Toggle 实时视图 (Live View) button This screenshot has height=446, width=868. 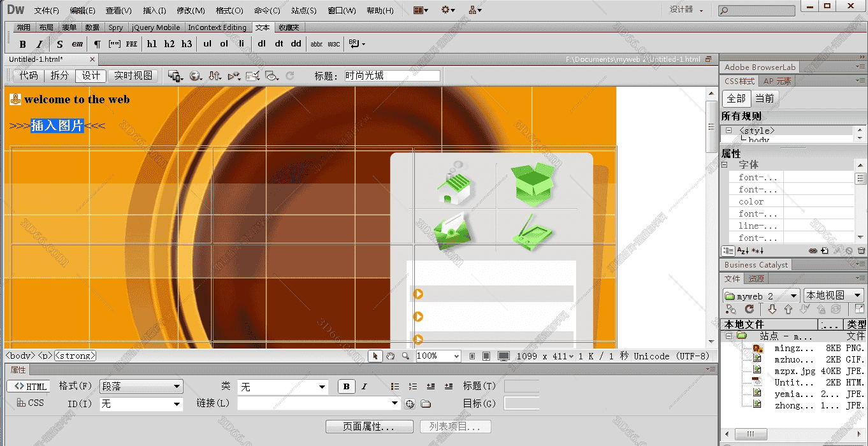pos(133,76)
